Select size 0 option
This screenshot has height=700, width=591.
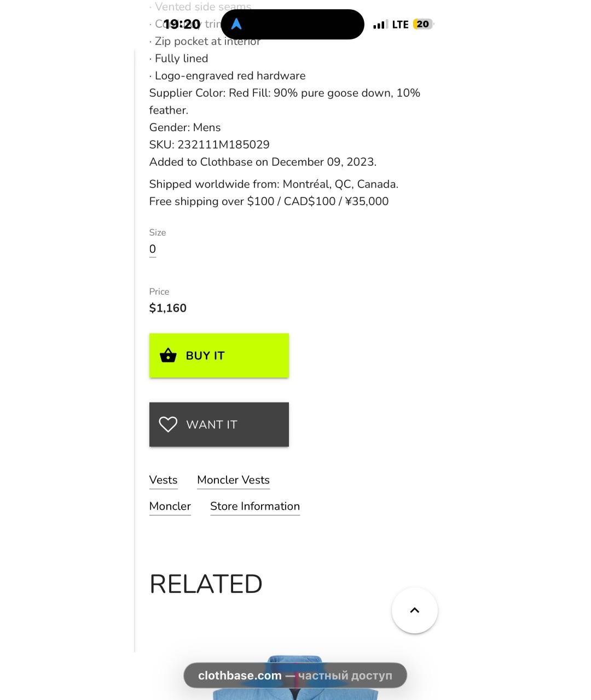(153, 249)
